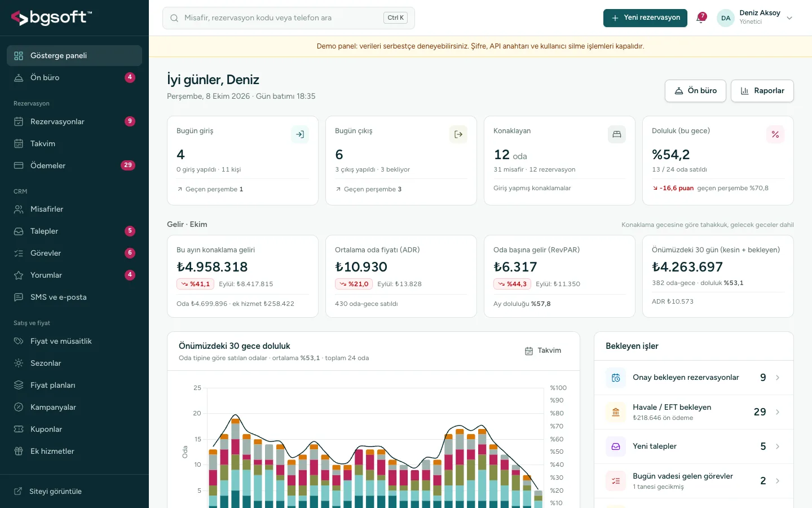812x508 pixels.
Task: Click the Bugün çıkış check-out icon
Action: click(458, 134)
